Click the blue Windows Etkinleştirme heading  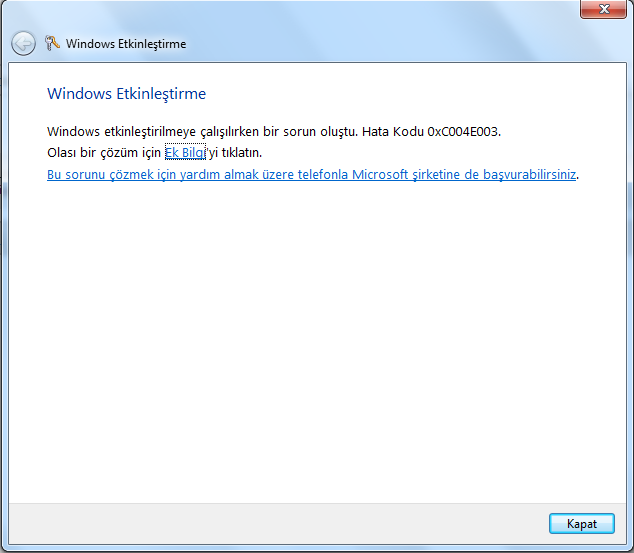click(127, 94)
